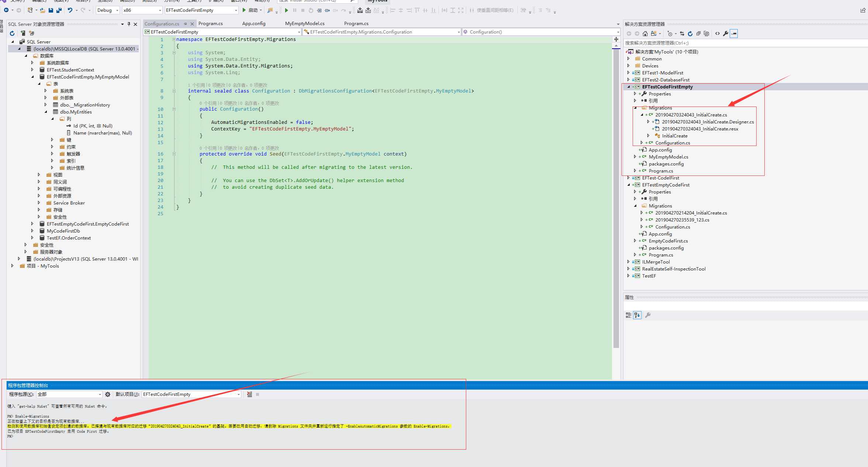Click the Solution Explorer Home icon
This screenshot has height=467, width=868.
[x=645, y=34]
